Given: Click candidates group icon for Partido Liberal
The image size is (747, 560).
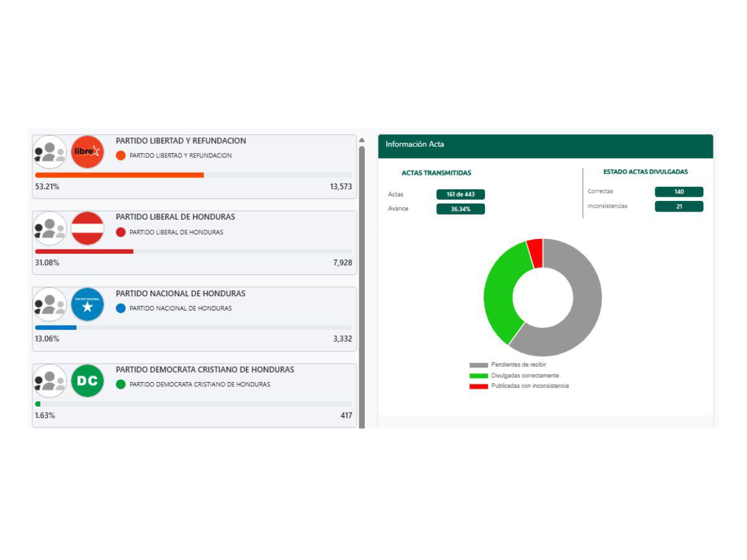Looking at the screenshot, I should point(50,228).
